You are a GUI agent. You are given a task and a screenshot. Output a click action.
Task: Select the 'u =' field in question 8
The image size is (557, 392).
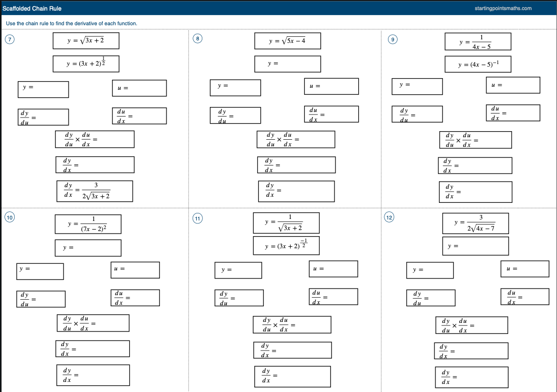pos(331,86)
